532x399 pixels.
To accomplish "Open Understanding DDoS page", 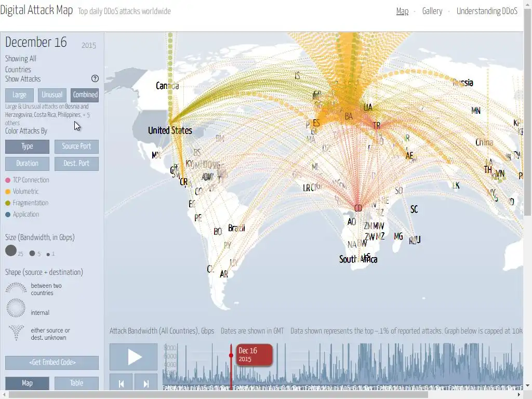I will 487,11.
